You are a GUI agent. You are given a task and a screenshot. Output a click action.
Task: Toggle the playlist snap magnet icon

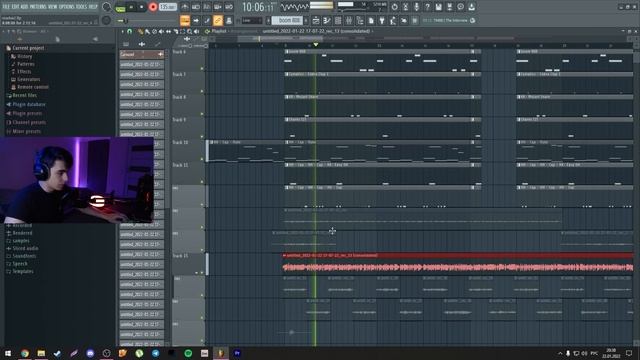tap(129, 31)
